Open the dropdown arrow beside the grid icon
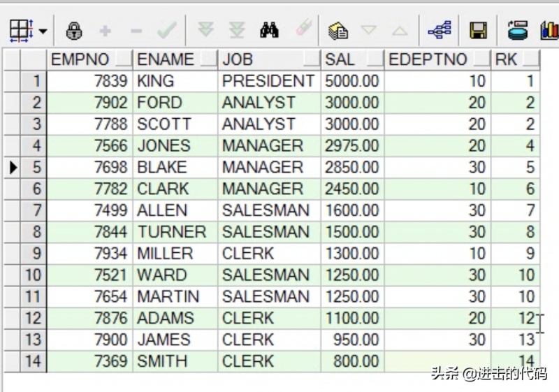The image size is (559, 392). [x=43, y=31]
